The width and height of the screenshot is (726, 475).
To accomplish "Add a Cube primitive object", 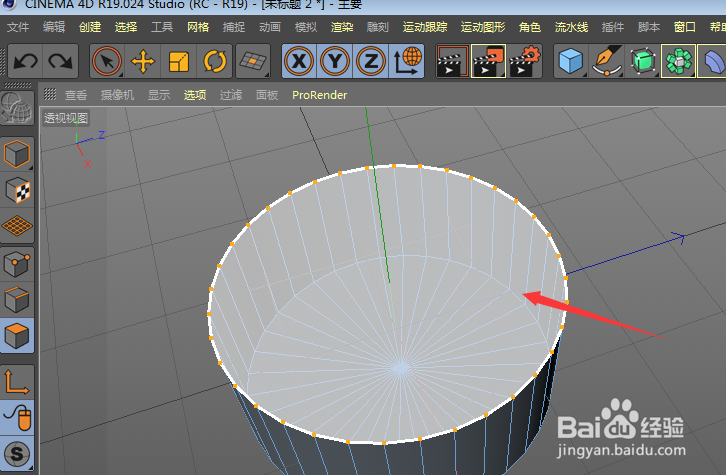I will point(570,61).
